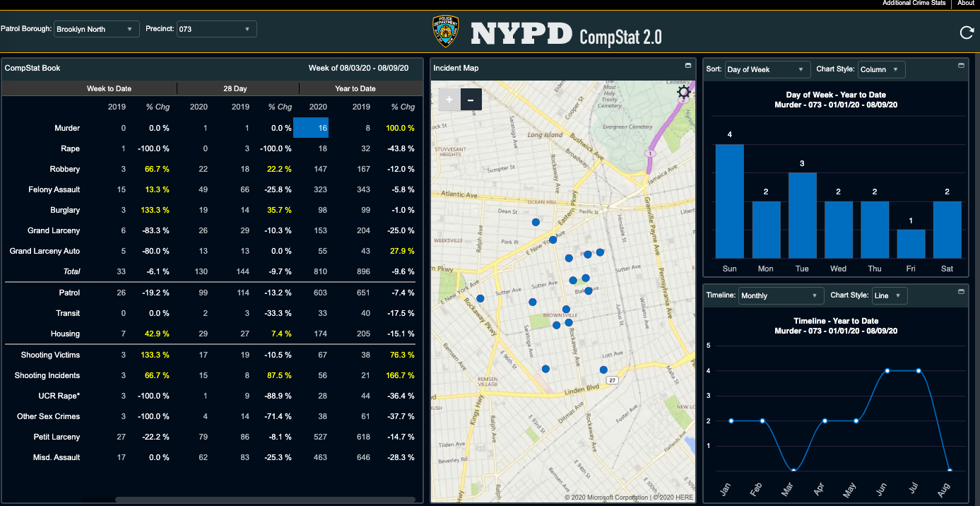Collapse the Incident Map panel
Viewport: 980px width, 506px height.
(688, 66)
